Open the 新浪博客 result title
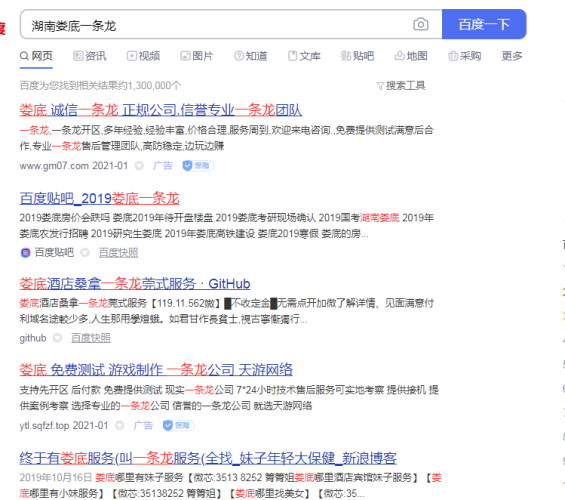Viewport: 565px width, 500px height. (208, 458)
